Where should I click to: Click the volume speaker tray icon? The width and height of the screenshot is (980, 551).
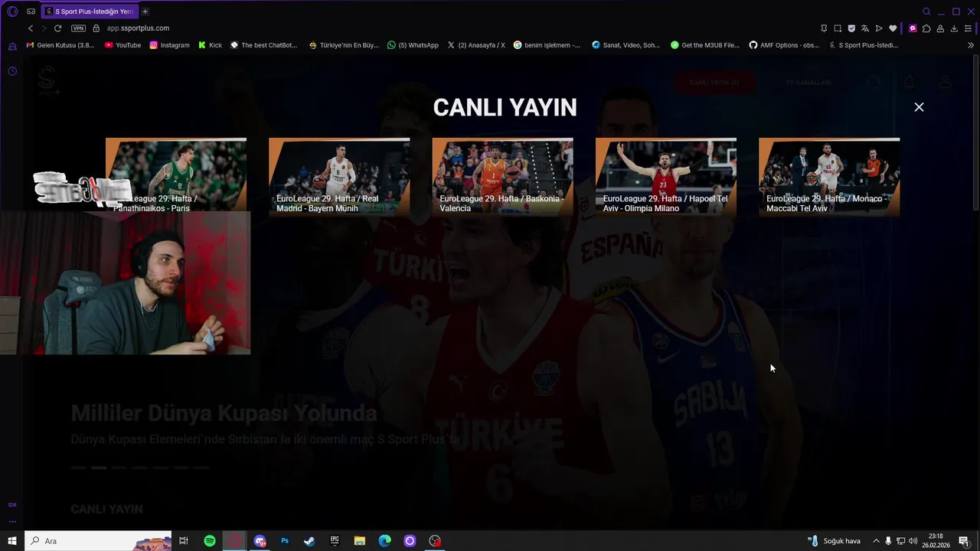pyautogui.click(x=913, y=541)
